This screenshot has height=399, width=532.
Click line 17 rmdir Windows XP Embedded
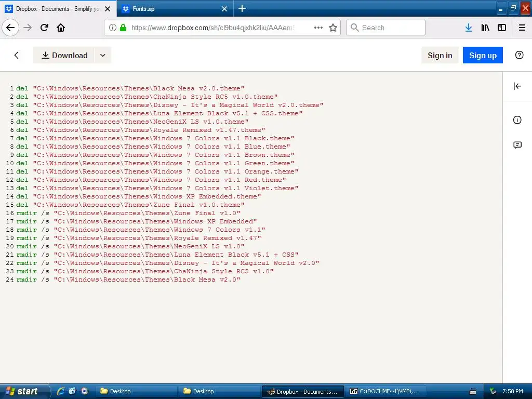(x=137, y=221)
